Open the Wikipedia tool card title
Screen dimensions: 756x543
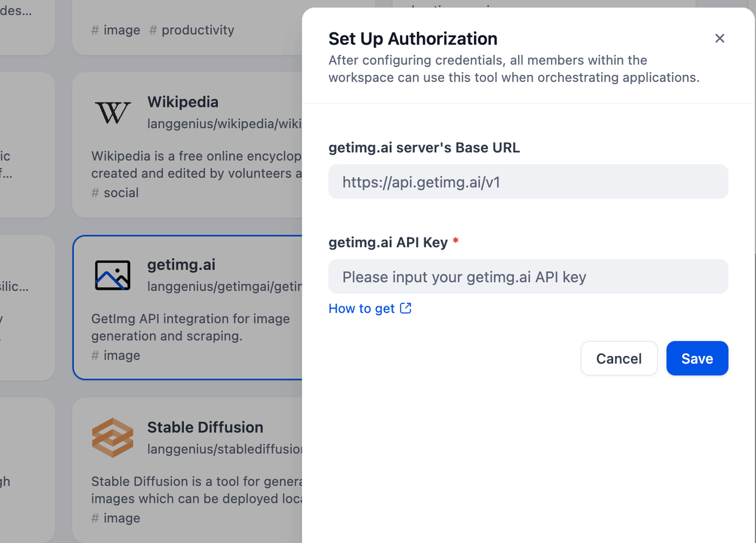[x=183, y=102]
